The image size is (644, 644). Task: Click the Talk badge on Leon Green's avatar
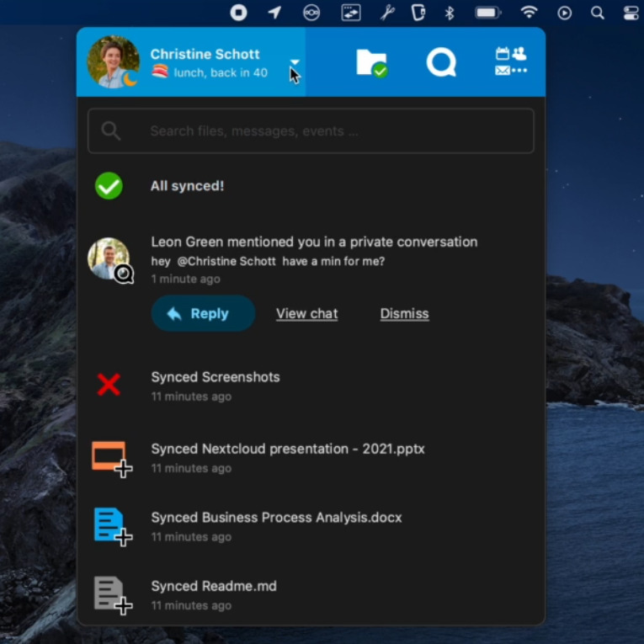[x=124, y=274]
